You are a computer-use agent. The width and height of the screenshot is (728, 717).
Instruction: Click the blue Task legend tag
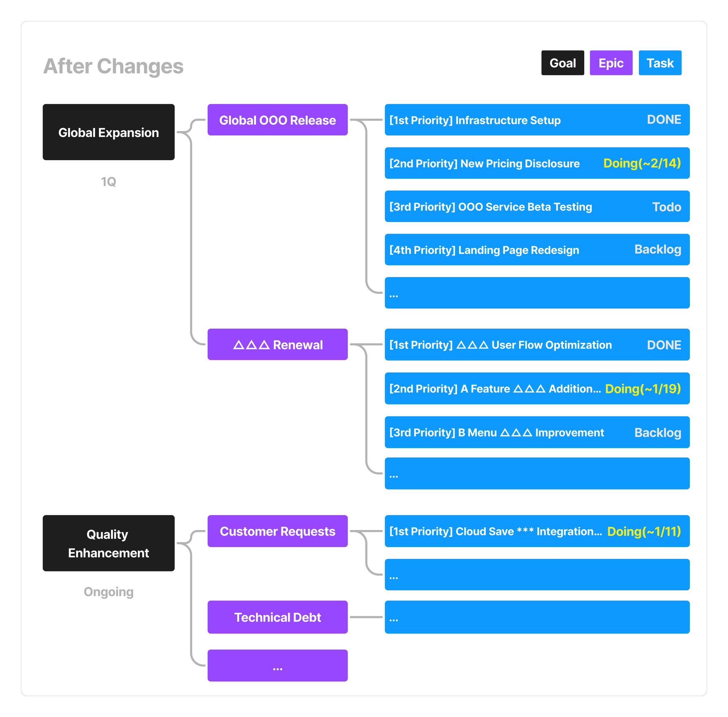coord(660,63)
